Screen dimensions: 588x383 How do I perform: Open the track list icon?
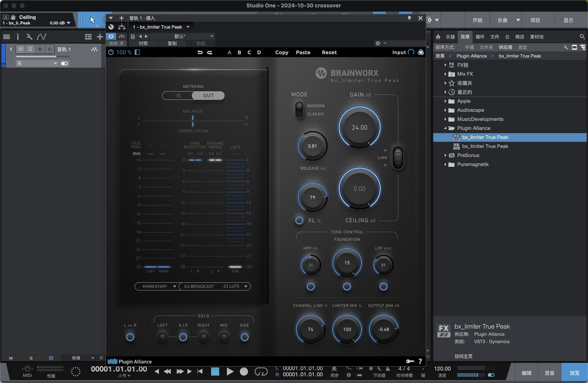[6, 37]
